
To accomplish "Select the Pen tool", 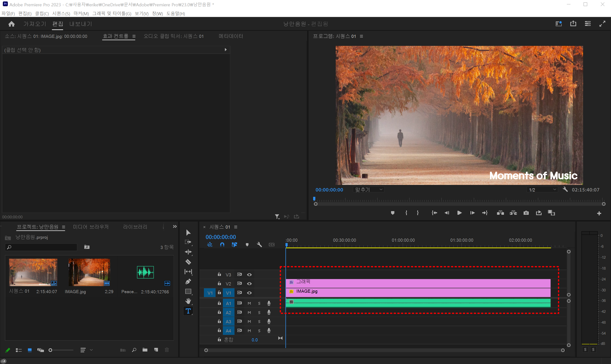I will [x=188, y=281].
